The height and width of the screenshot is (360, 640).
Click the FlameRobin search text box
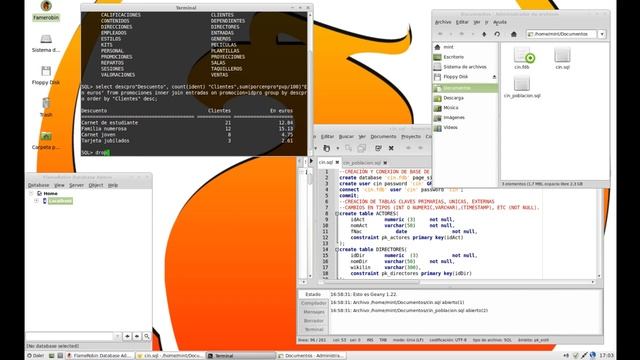[69, 336]
